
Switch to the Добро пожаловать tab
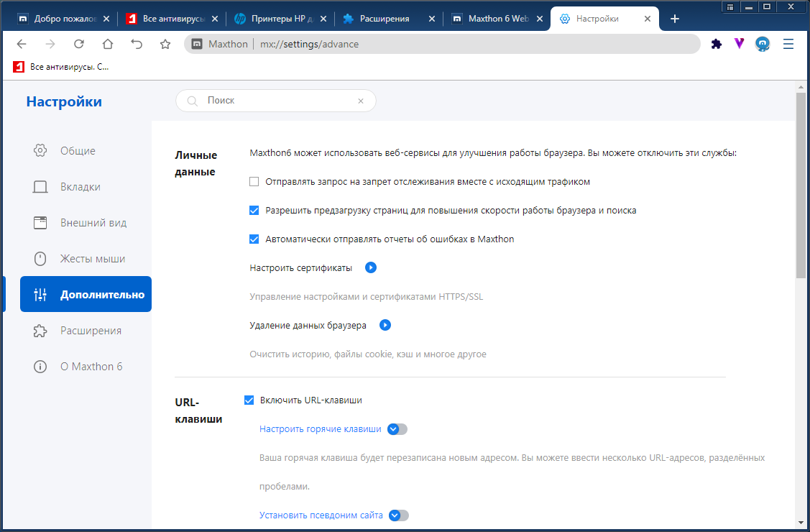click(63, 19)
